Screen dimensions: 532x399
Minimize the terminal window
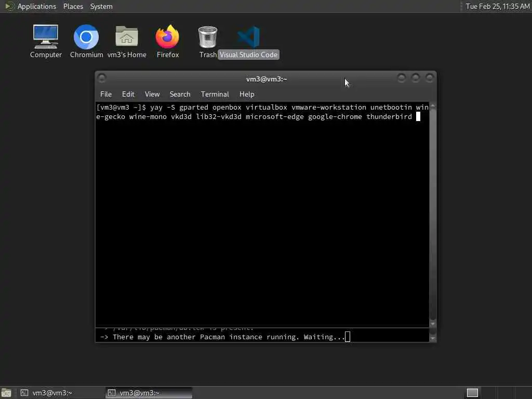[x=402, y=78]
